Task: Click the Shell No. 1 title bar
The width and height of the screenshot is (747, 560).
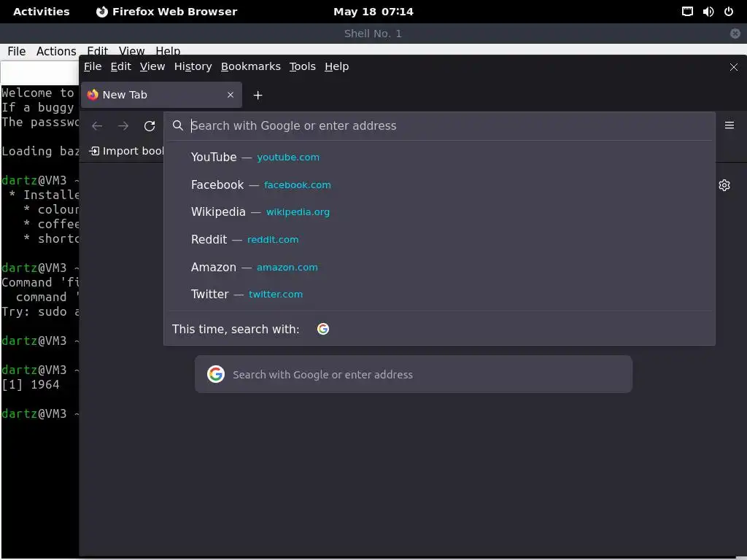Action: (x=373, y=34)
